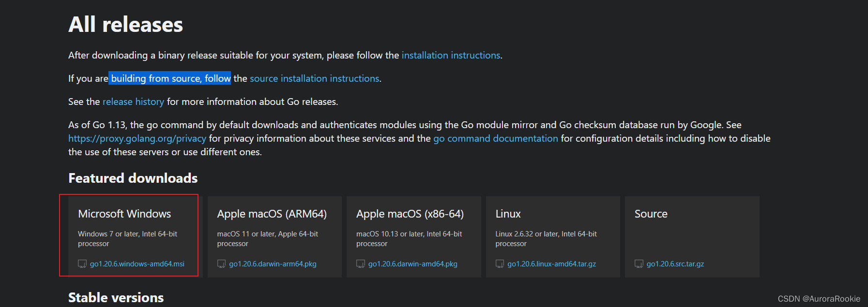Download go1.20.6.darwin-arm64.pkg file link
The height and width of the screenshot is (307, 868).
pyautogui.click(x=273, y=264)
